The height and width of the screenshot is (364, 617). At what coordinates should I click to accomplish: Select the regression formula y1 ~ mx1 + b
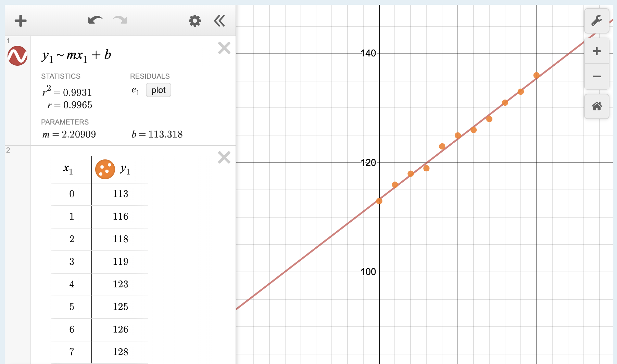pyautogui.click(x=76, y=55)
